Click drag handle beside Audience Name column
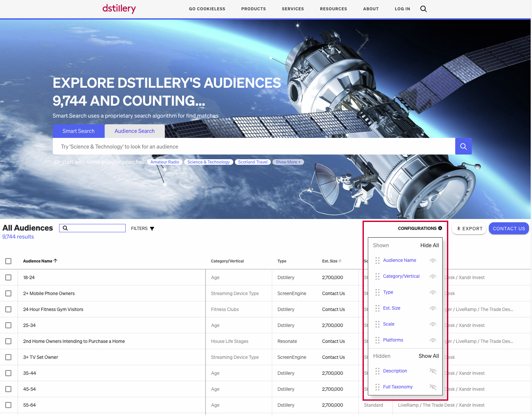 [x=377, y=260]
